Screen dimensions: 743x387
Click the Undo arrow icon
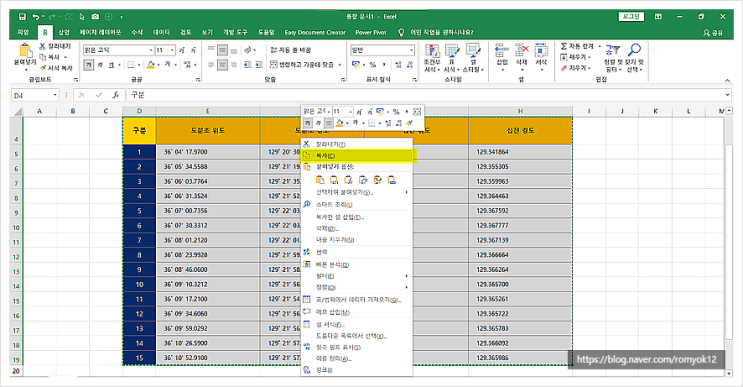click(36, 17)
